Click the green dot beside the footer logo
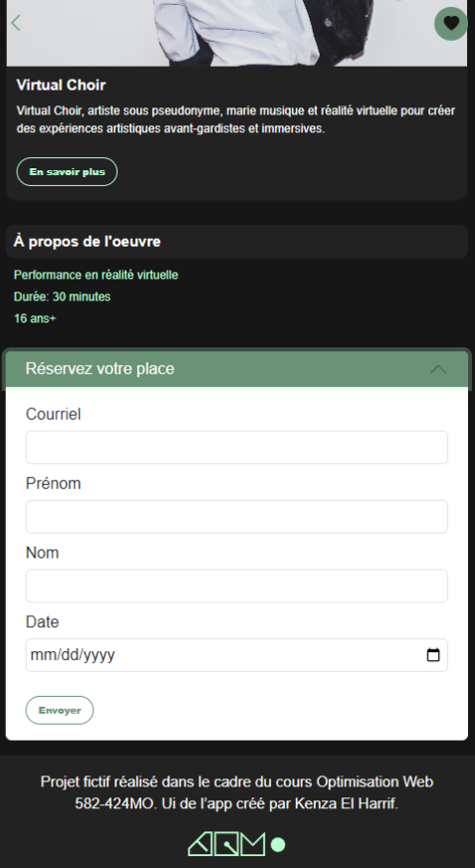 tap(278, 845)
